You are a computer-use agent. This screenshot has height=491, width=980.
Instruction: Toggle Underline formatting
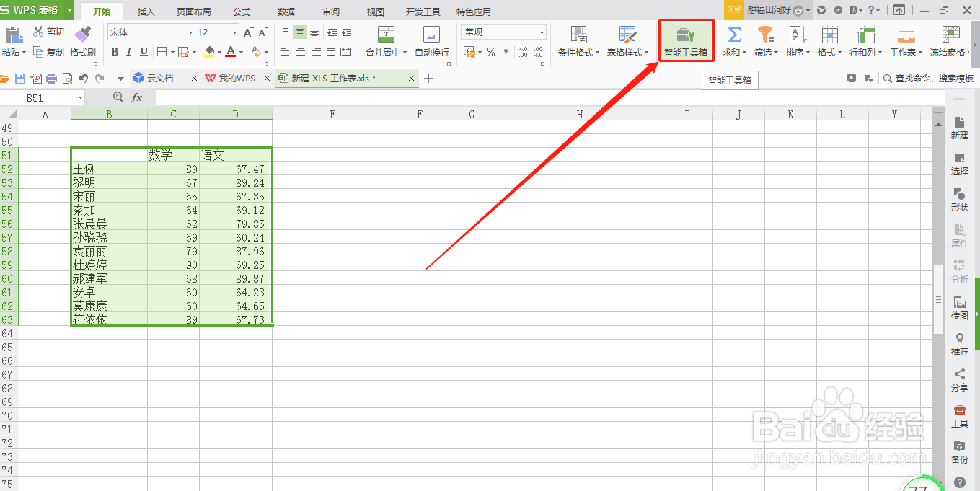click(x=144, y=52)
